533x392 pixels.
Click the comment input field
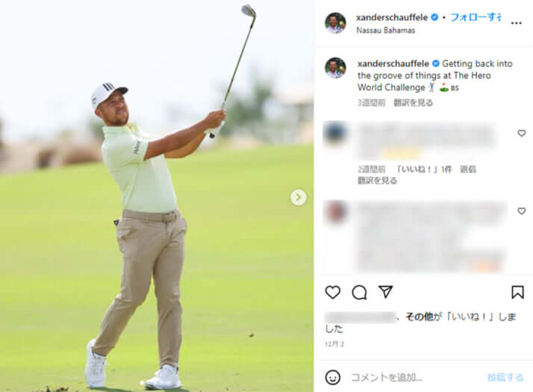pyautogui.click(x=417, y=377)
